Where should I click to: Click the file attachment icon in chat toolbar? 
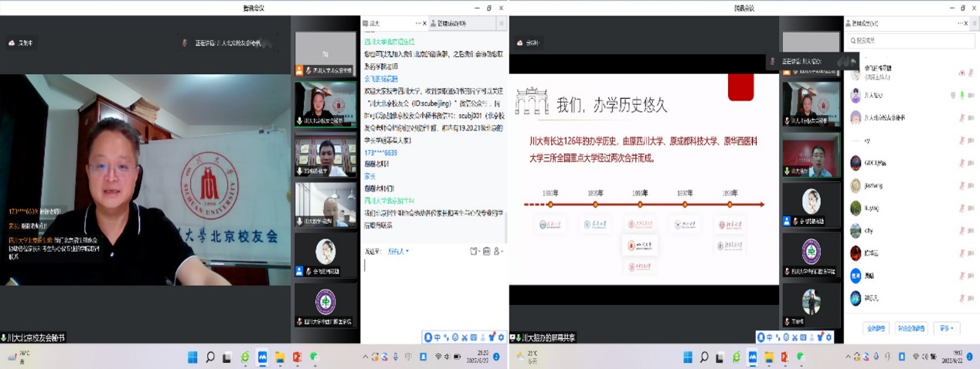click(475, 251)
